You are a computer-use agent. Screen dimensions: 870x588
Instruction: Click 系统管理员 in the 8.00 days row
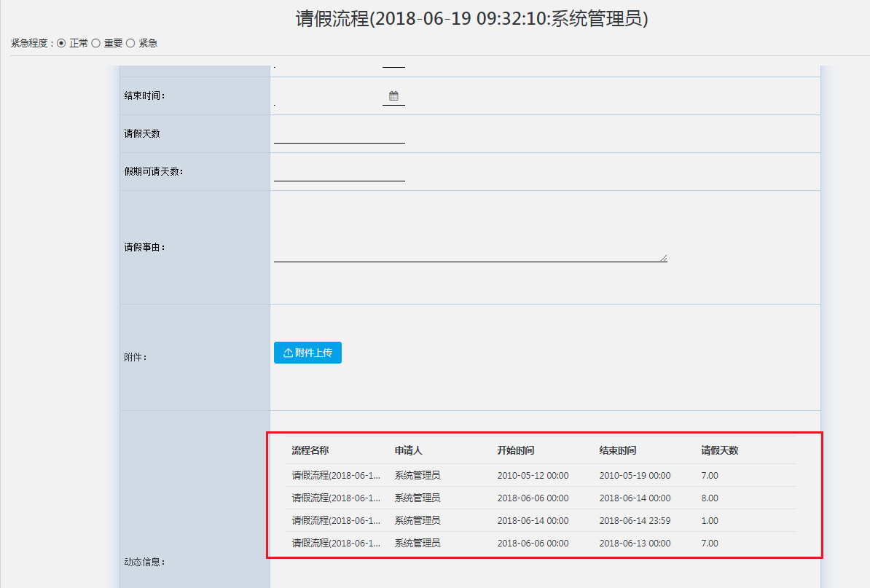click(x=418, y=498)
